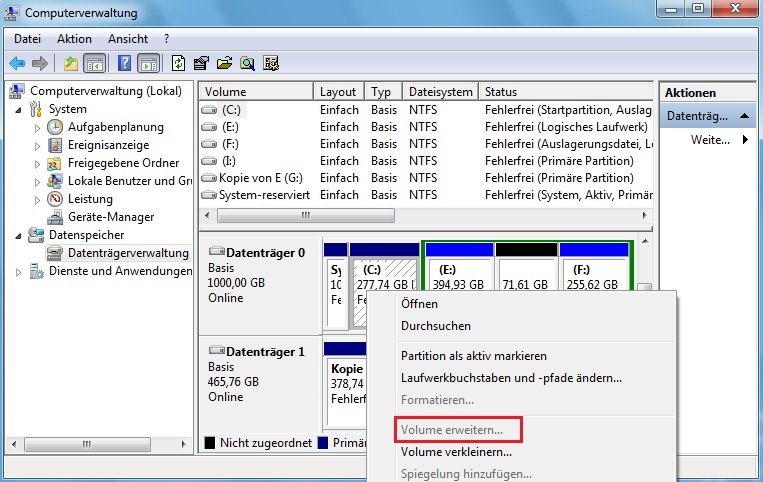Click the Dienste und Anwendungen icon
This screenshot has width=763, height=482.
36,271
